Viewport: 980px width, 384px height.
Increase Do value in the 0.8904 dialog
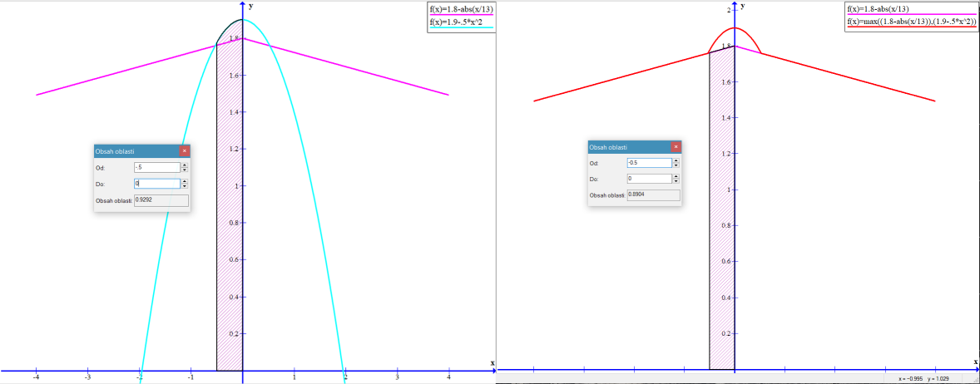[676, 176]
